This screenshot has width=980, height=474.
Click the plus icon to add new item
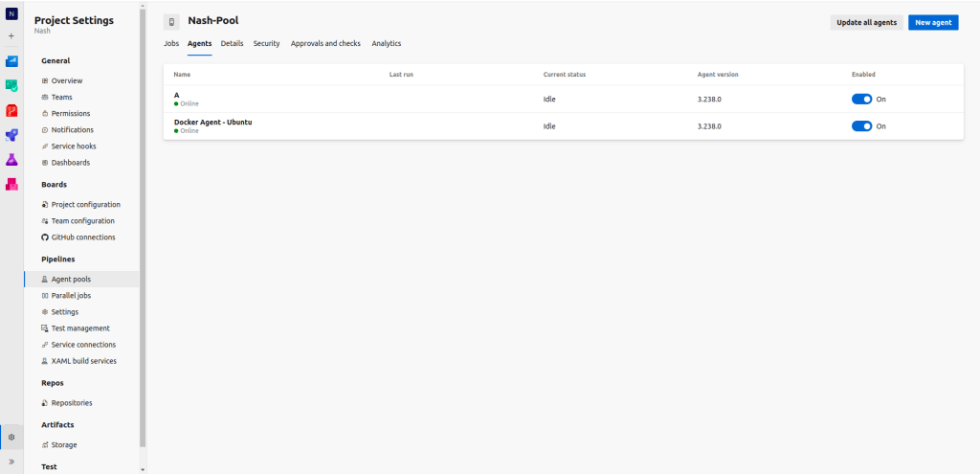pyautogui.click(x=11, y=36)
